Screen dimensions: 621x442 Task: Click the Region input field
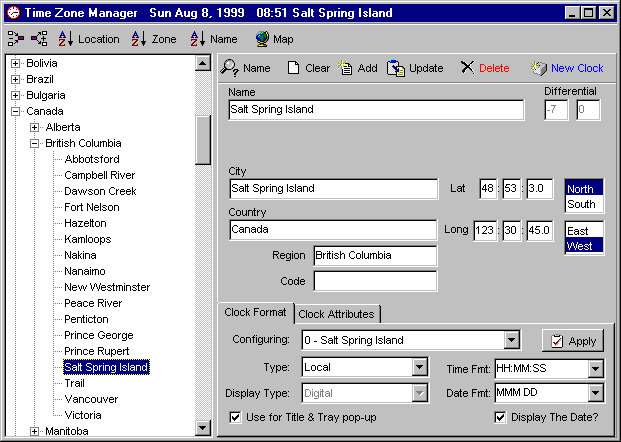point(375,255)
